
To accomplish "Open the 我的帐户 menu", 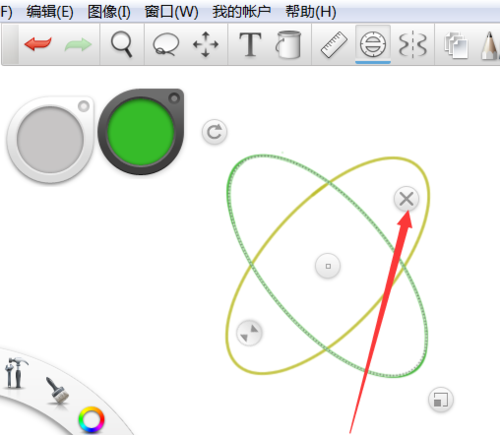I will point(242,12).
